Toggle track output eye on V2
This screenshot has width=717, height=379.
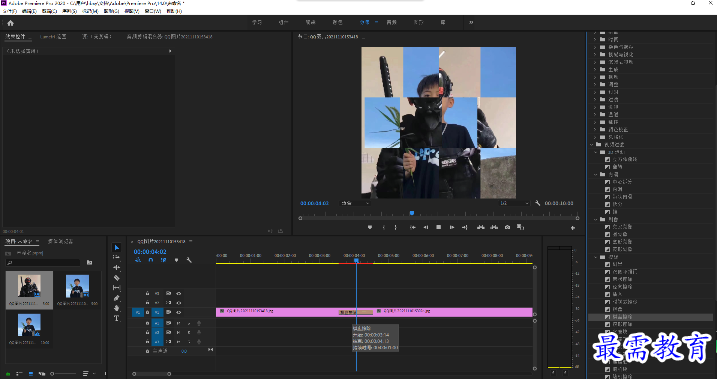(x=179, y=303)
